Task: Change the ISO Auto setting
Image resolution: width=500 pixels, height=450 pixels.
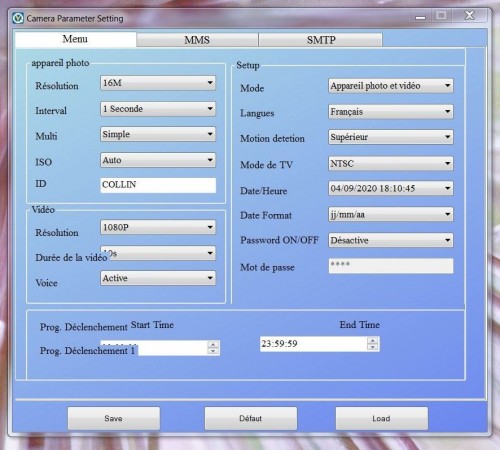Action: pyautogui.click(x=158, y=160)
